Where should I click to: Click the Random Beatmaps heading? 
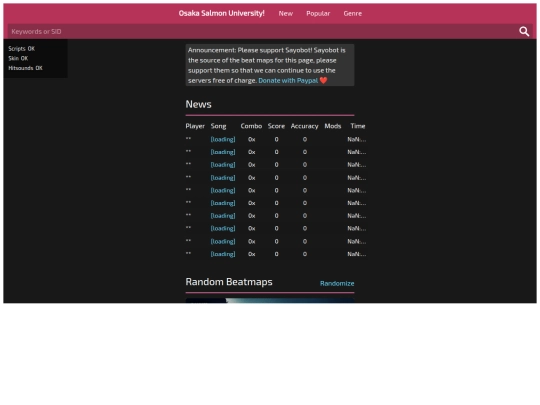[x=229, y=282]
